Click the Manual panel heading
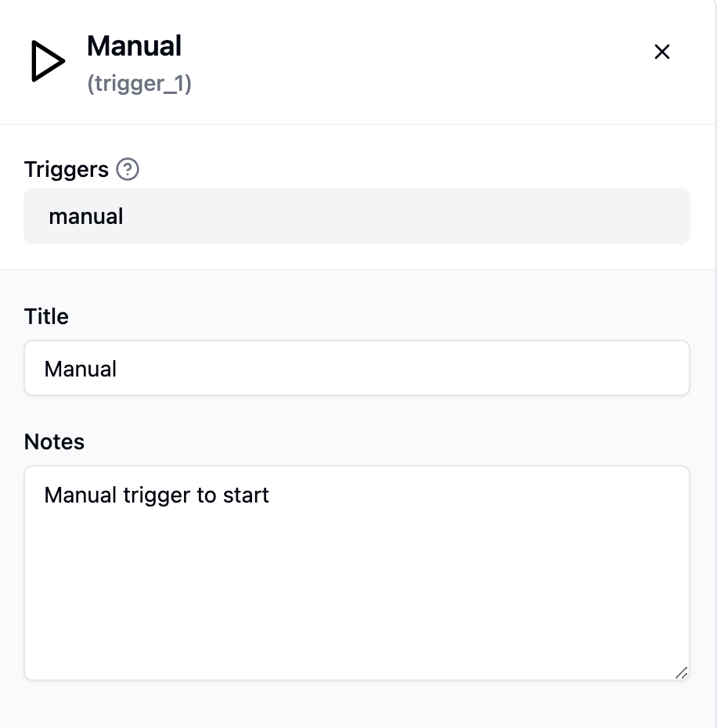Viewport: 717px width, 728px height. pos(134,46)
